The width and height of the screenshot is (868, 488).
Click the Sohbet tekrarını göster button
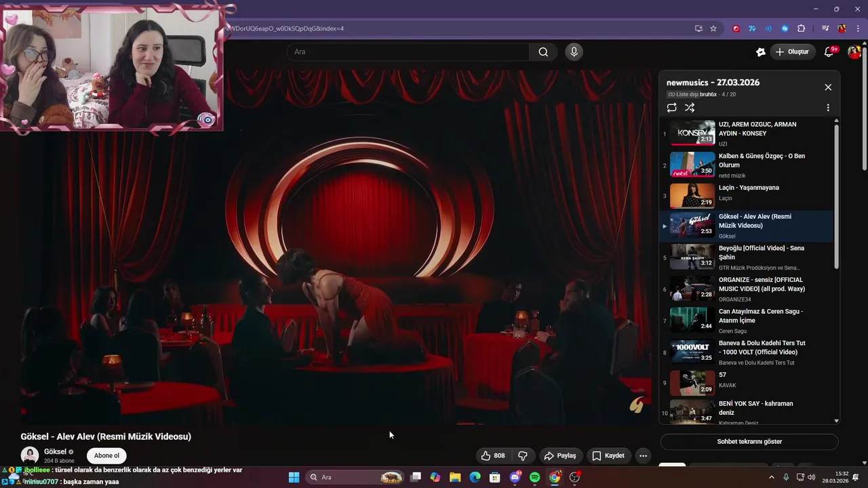(749, 441)
